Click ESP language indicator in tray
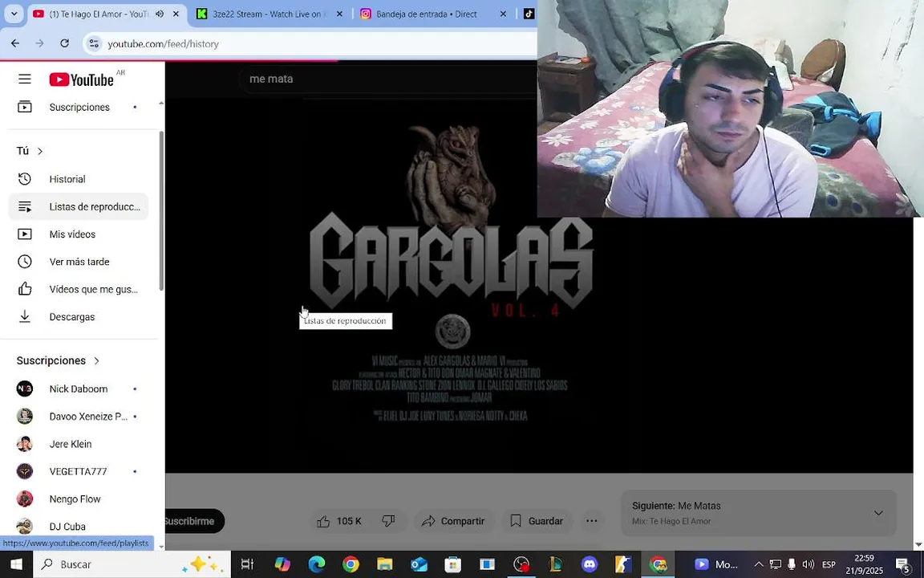The width and height of the screenshot is (924, 578). click(x=829, y=564)
